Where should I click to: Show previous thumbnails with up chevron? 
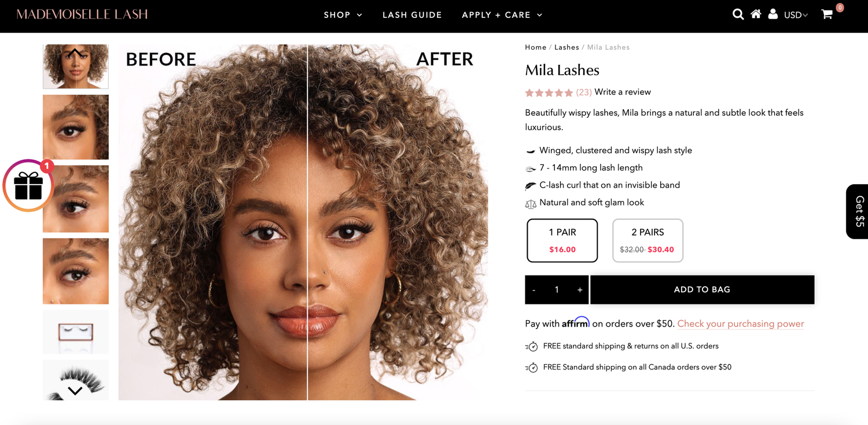(75, 53)
